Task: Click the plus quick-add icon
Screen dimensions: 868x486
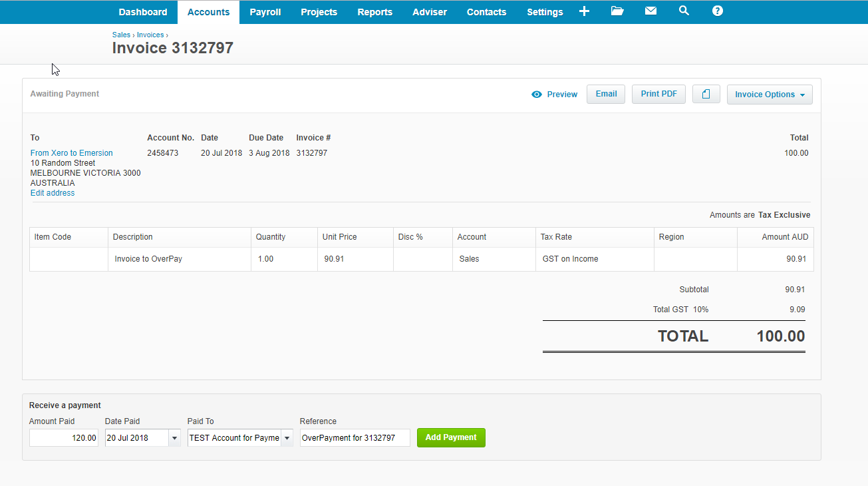Action: pos(584,11)
